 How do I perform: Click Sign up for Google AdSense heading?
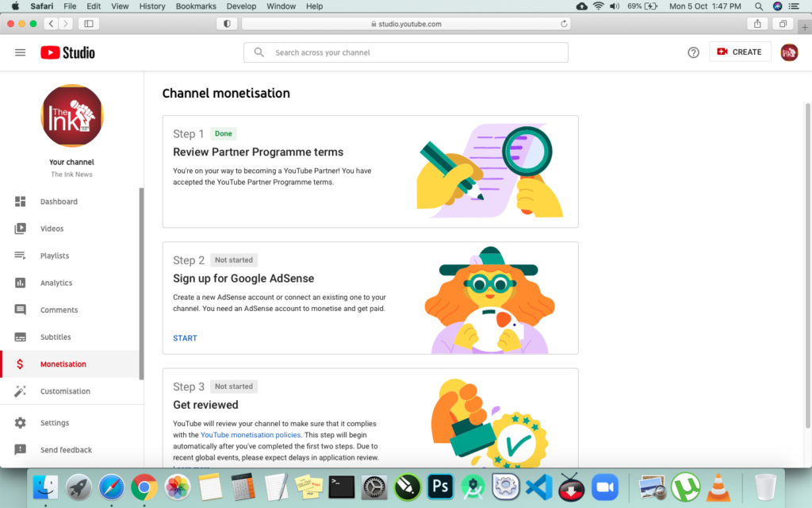pyautogui.click(x=243, y=279)
